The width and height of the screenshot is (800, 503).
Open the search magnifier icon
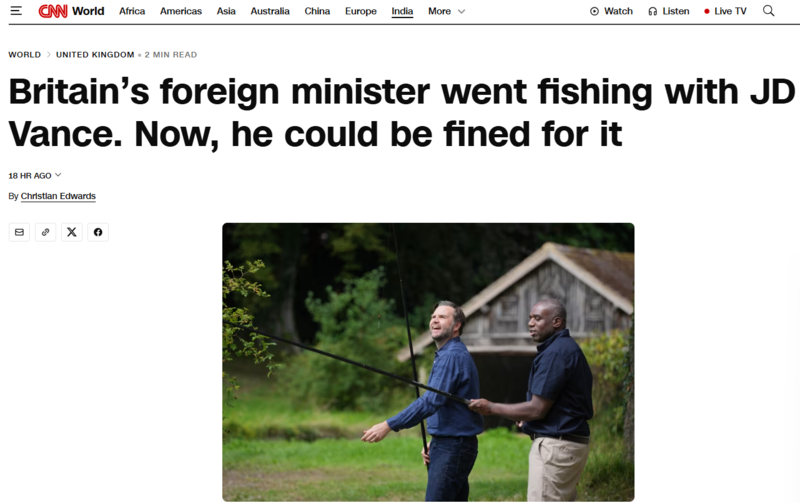(768, 11)
